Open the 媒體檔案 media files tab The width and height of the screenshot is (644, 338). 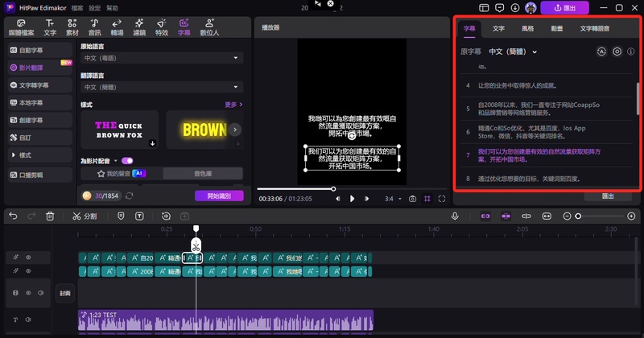tap(22, 27)
